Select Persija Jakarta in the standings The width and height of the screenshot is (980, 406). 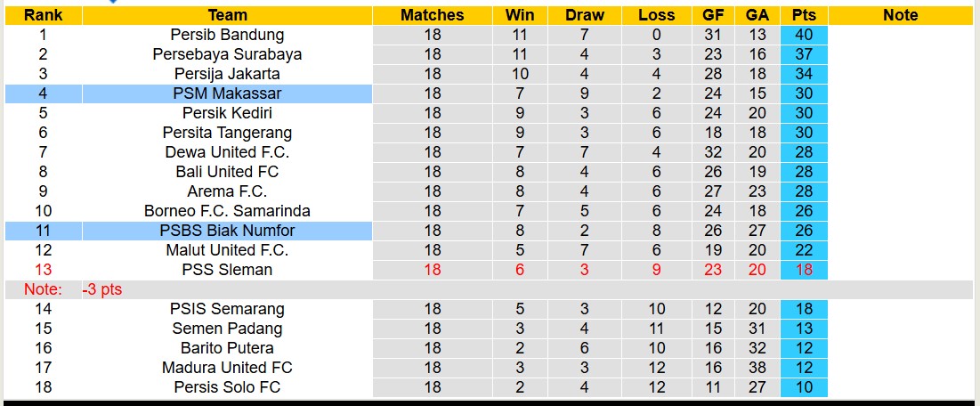(x=227, y=74)
